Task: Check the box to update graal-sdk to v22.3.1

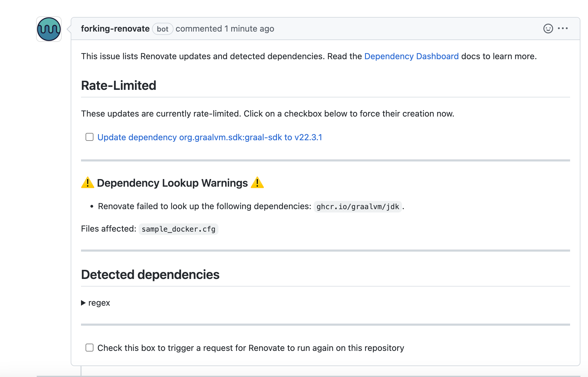Action: [x=90, y=137]
